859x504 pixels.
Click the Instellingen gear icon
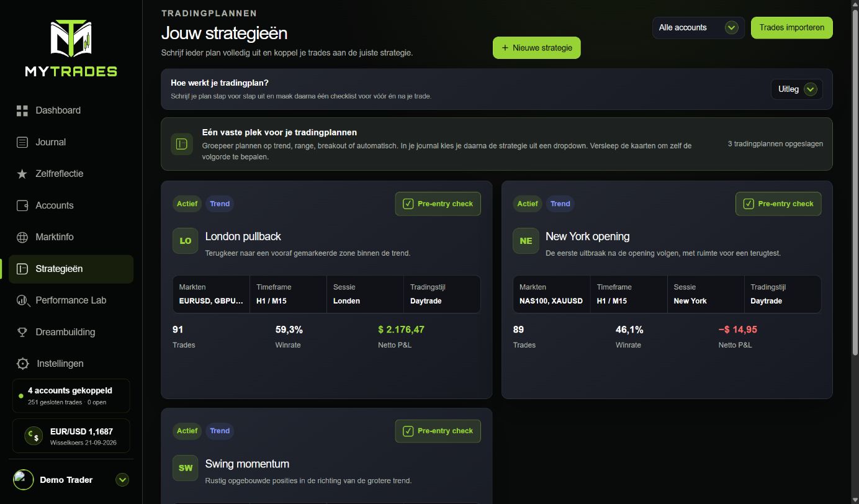tap(23, 364)
